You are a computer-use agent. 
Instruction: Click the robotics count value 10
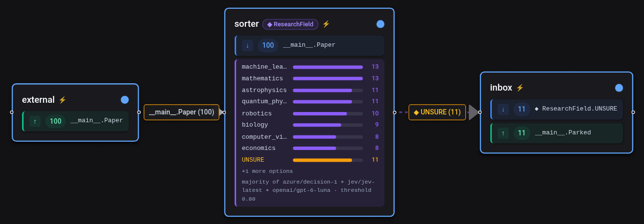[375, 113]
